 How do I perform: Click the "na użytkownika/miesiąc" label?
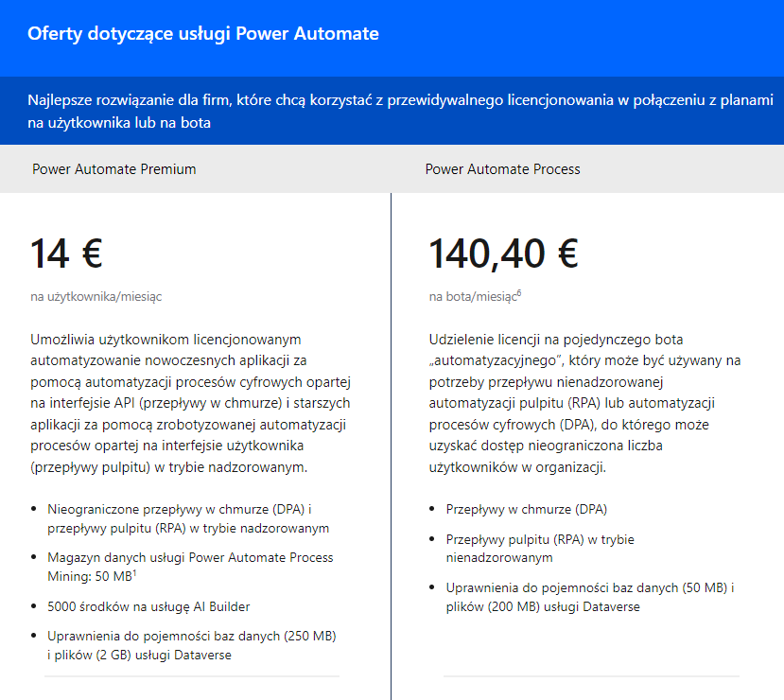[x=96, y=296]
